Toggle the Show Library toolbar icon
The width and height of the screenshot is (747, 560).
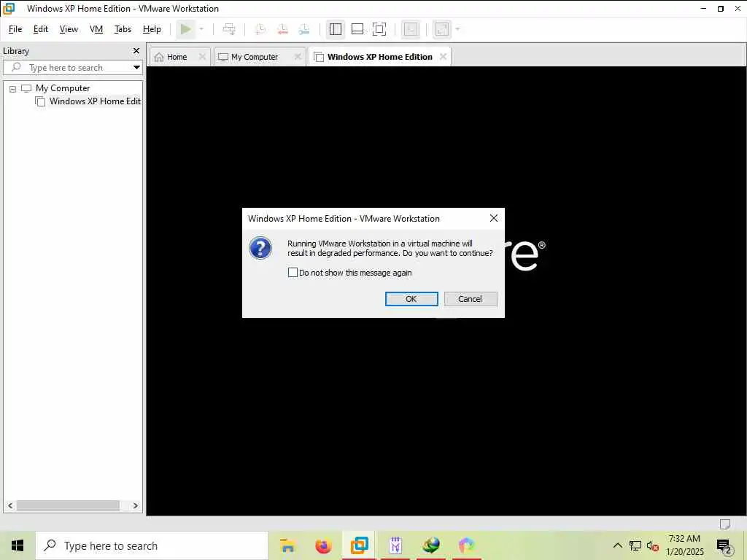click(x=336, y=29)
